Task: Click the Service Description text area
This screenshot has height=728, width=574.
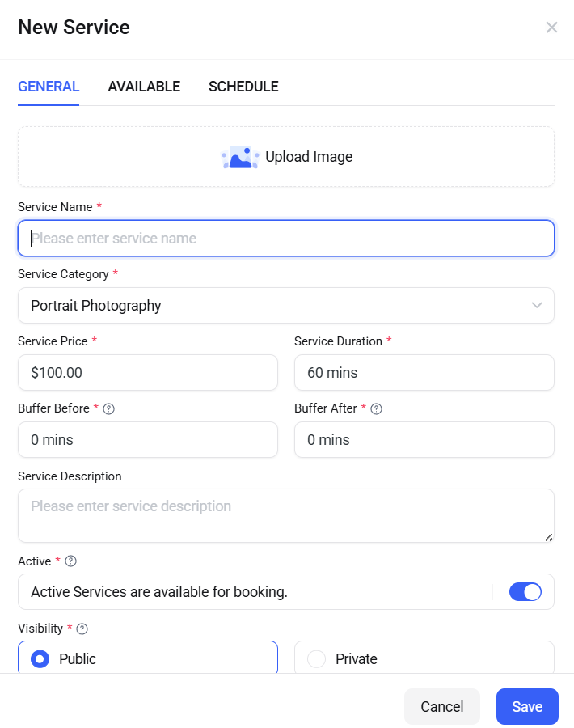Action: point(285,515)
